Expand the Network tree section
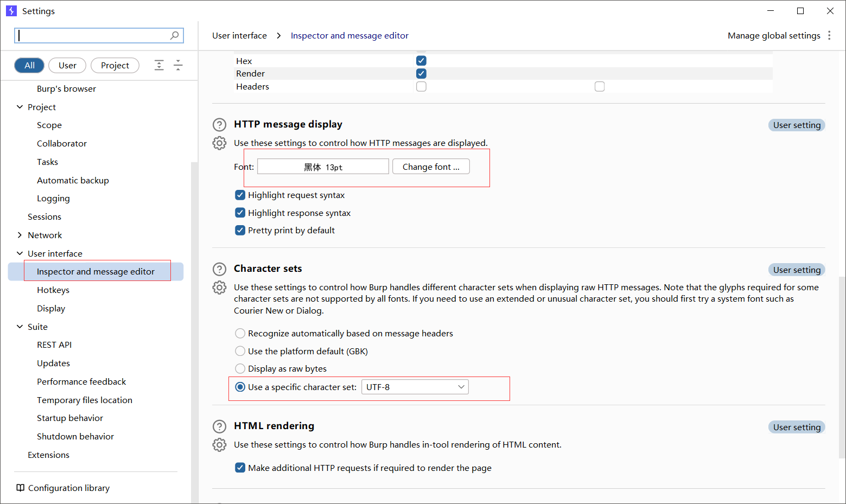Image resolution: width=846 pixels, height=504 pixels. [x=20, y=235]
